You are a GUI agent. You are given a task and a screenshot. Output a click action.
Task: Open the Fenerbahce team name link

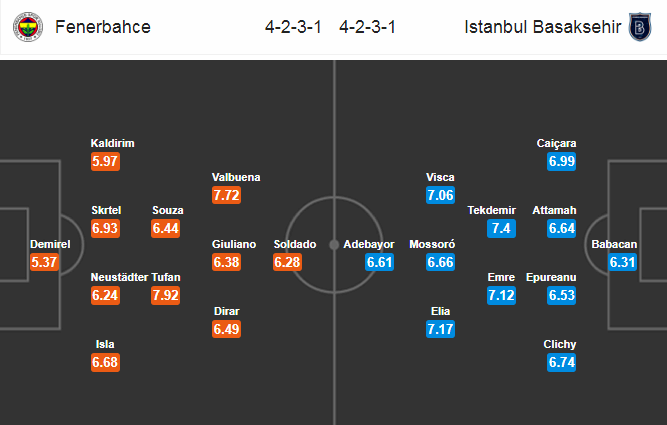tap(103, 27)
